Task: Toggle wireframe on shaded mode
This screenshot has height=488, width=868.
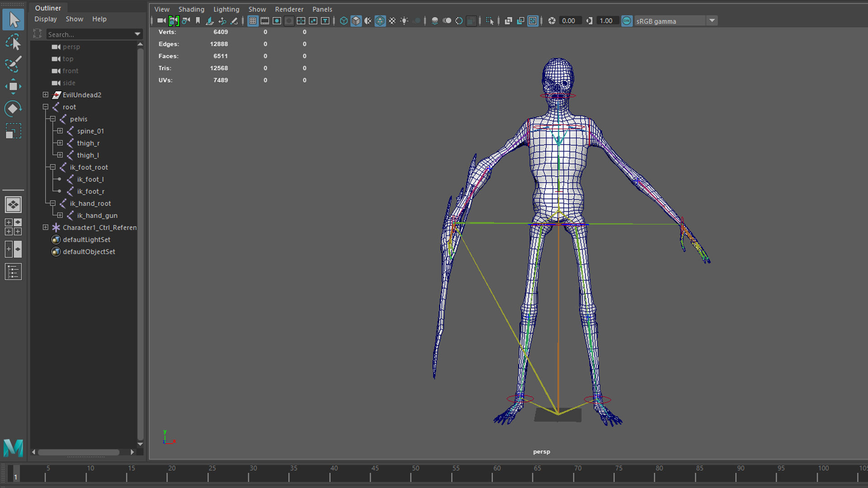Action: coord(380,21)
